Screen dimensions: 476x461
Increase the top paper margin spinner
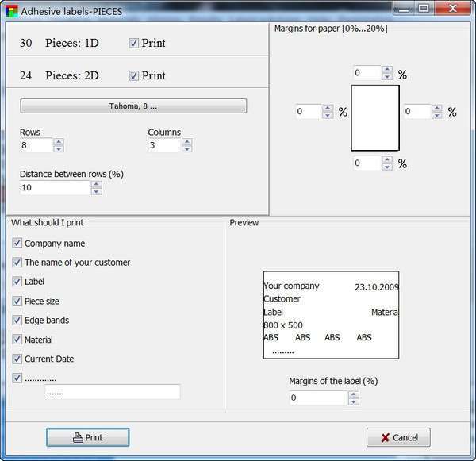click(387, 70)
